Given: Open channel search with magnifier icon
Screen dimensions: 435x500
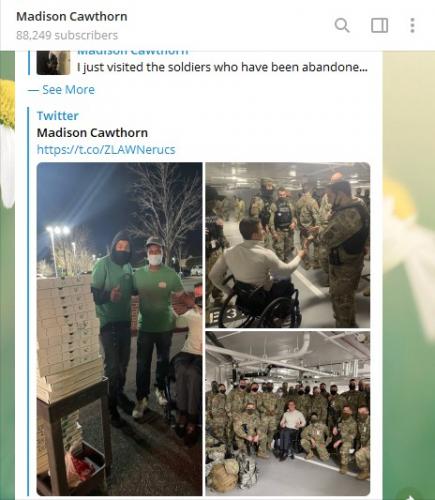Looking at the screenshot, I should click(x=342, y=25).
